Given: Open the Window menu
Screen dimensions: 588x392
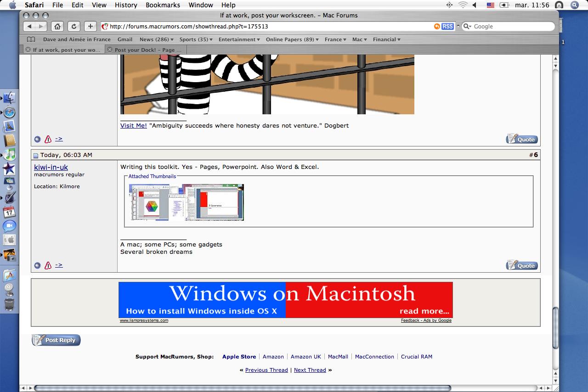Looking at the screenshot, I should (x=201, y=5).
